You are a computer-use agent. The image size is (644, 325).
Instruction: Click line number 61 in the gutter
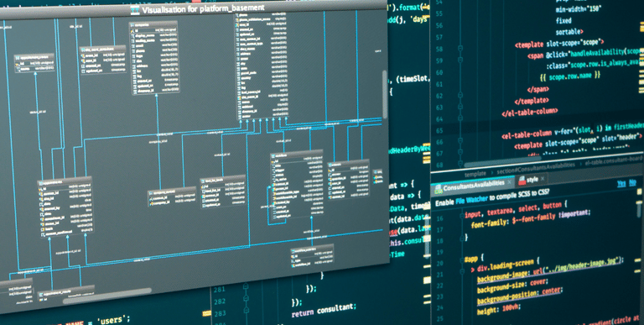pos(439,84)
